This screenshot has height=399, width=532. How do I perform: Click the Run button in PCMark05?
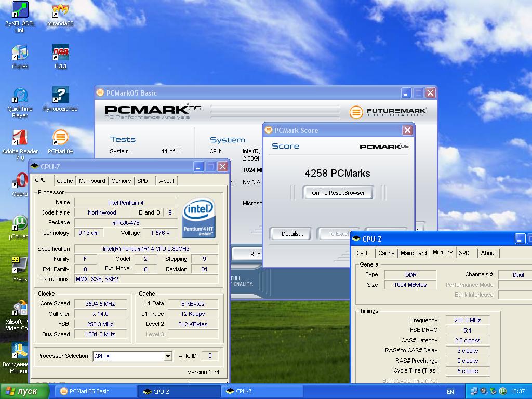coord(248,254)
